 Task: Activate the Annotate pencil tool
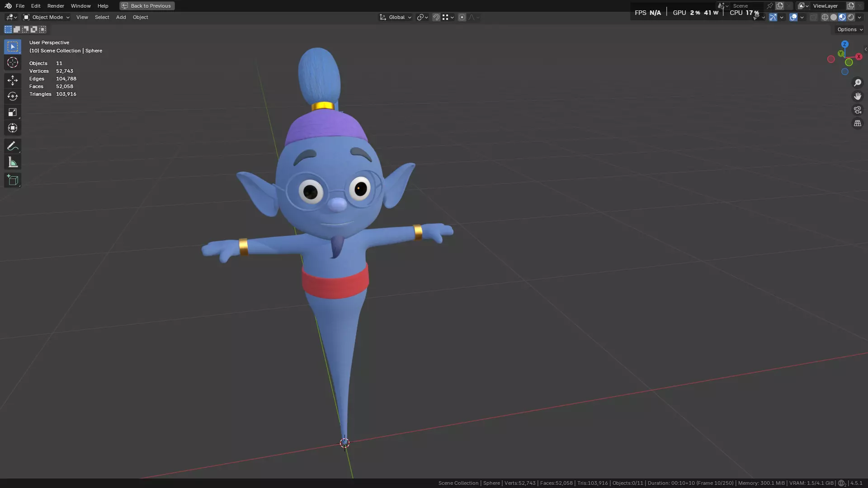[13, 146]
